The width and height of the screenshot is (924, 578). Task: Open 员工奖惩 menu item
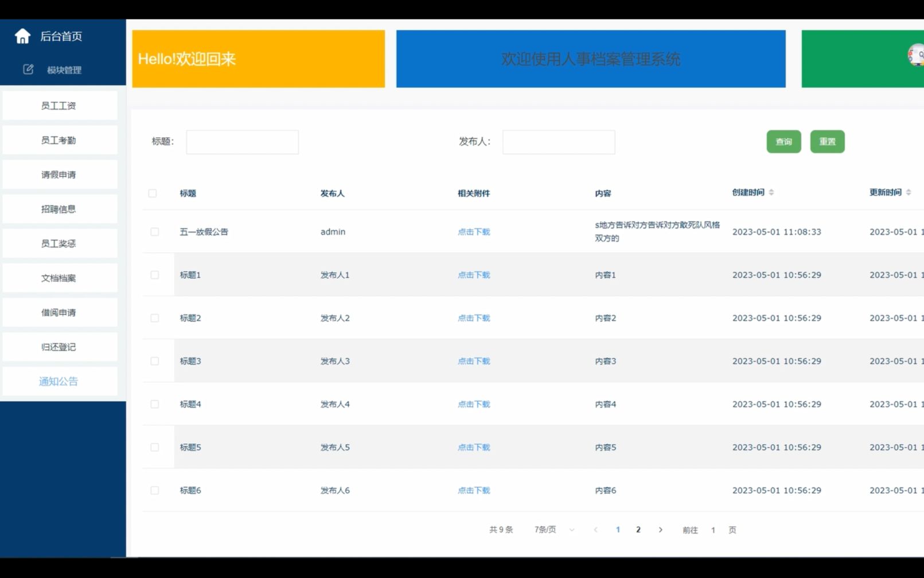(x=60, y=243)
